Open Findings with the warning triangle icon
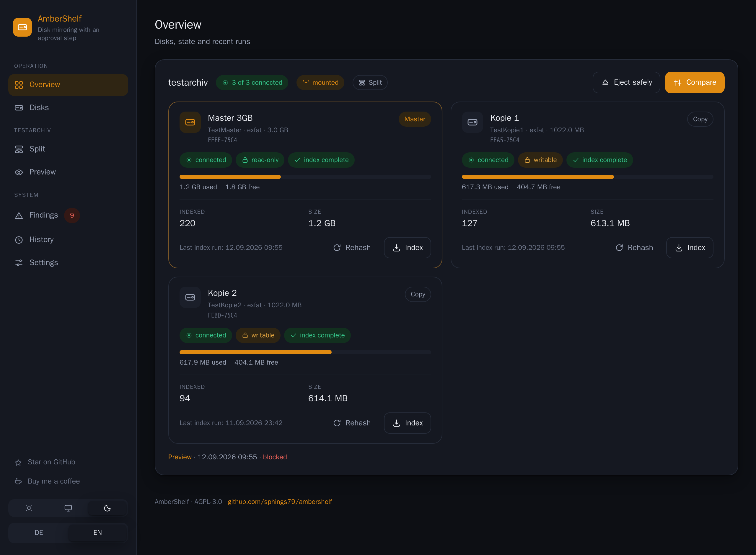This screenshot has width=756, height=555. click(x=19, y=215)
